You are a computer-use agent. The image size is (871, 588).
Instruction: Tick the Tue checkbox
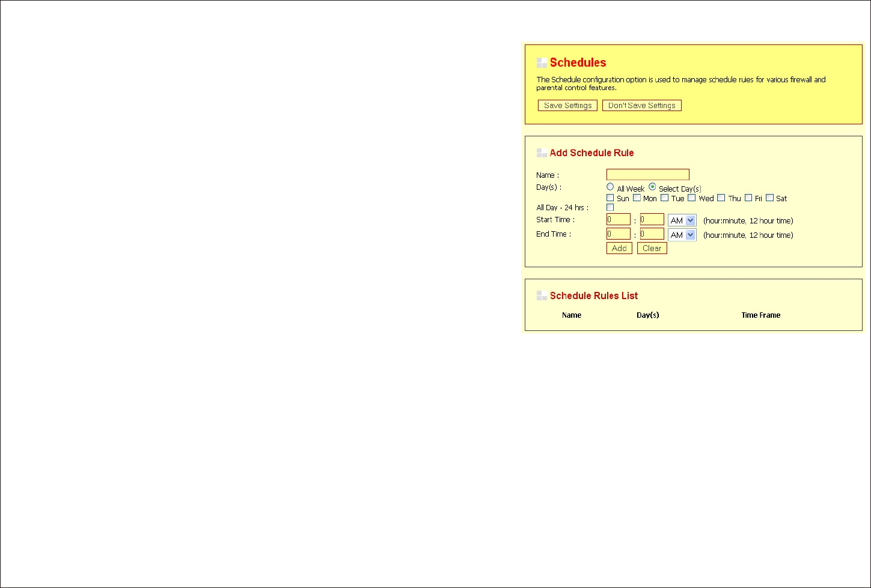pos(664,198)
